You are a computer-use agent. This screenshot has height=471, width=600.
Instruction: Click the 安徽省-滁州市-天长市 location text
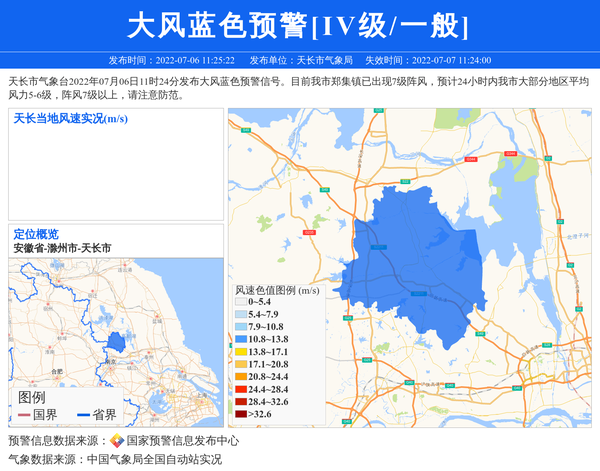(62, 247)
